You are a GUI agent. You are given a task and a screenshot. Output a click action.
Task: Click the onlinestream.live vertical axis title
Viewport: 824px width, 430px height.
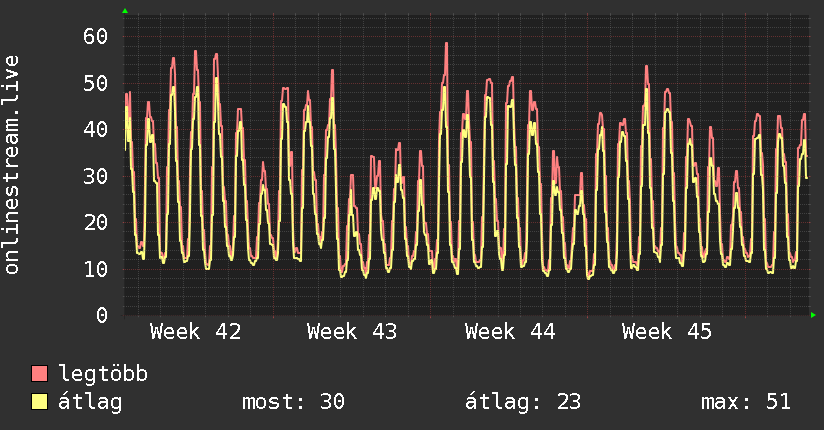coord(11,165)
